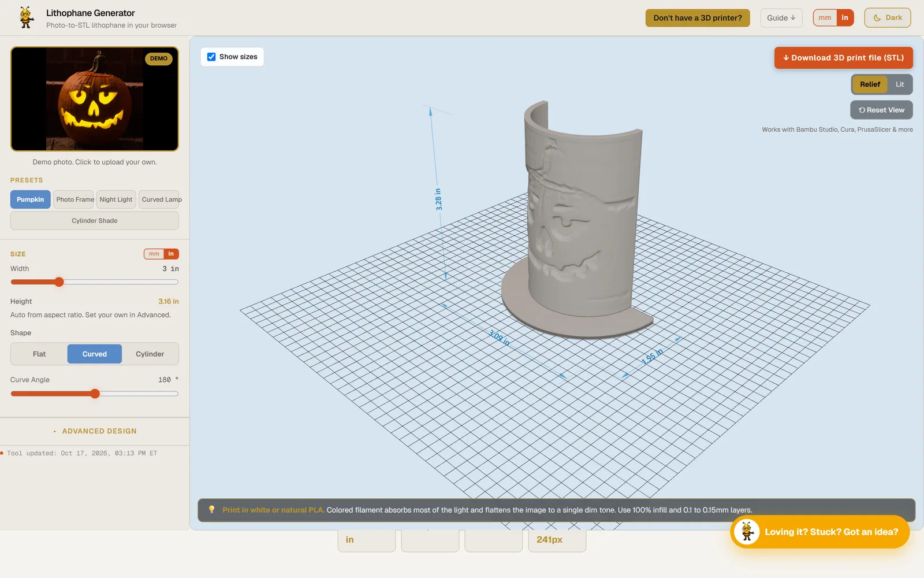
Task: Select the Lit view mode
Action: pyautogui.click(x=900, y=84)
